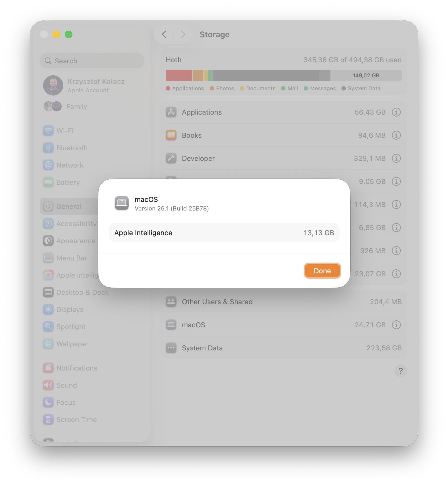Click the Applications segment in storage bar
Image resolution: width=448 pixels, height=486 pixels.
pyautogui.click(x=179, y=75)
